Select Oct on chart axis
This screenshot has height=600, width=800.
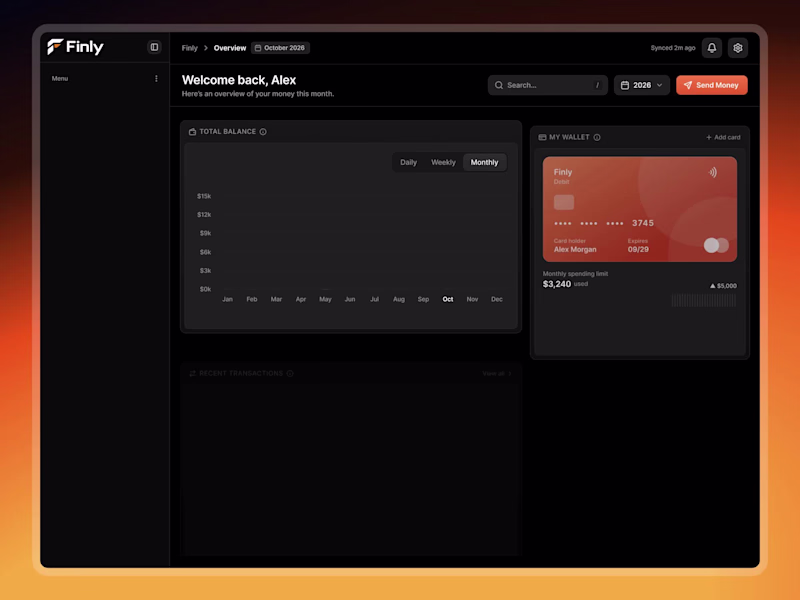tap(447, 299)
